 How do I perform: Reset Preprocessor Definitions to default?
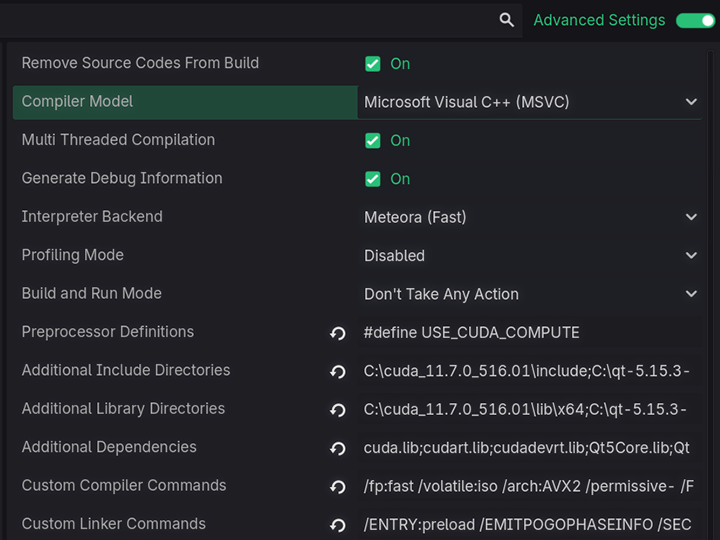point(338,333)
